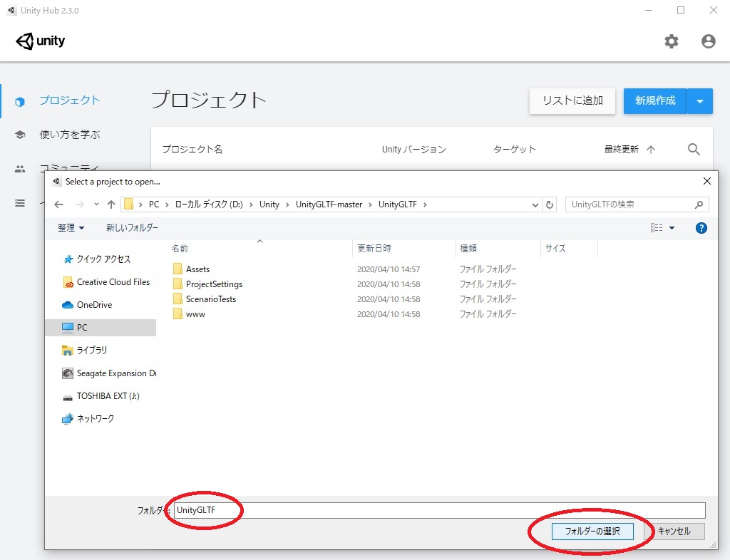The image size is (730, 560).
Task: Click the search magnifier in dialog
Action: pos(699,204)
